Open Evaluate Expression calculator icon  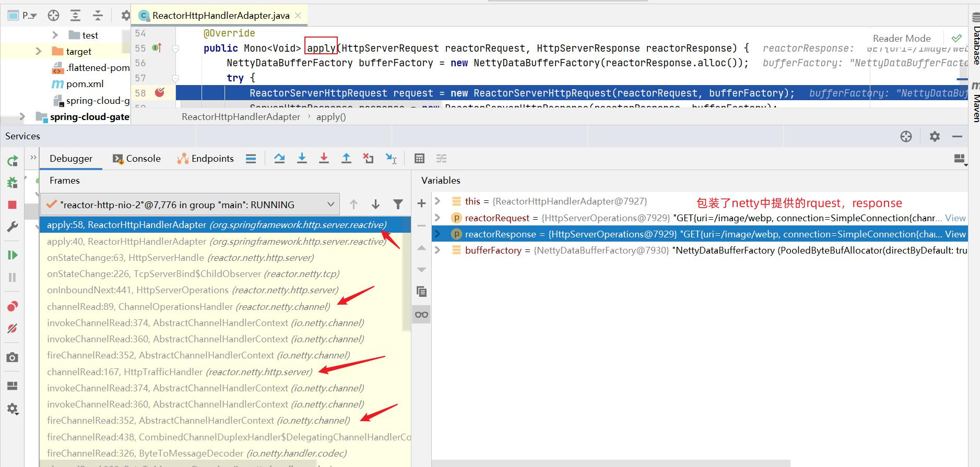tap(419, 159)
